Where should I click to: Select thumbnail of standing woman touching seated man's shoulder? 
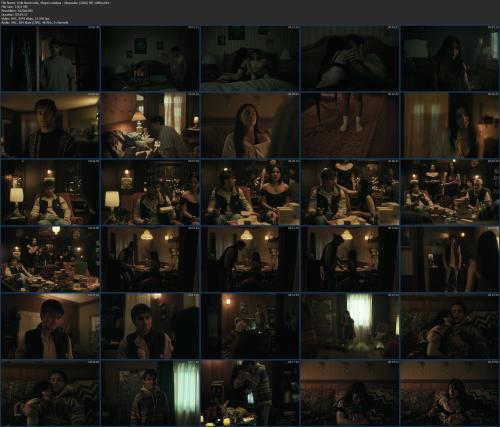(x=350, y=192)
